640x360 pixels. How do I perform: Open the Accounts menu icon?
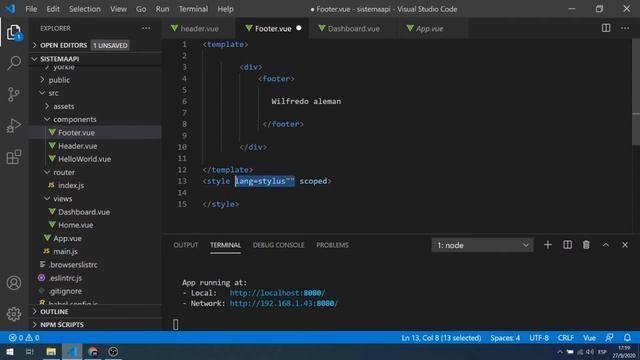pos(14,283)
